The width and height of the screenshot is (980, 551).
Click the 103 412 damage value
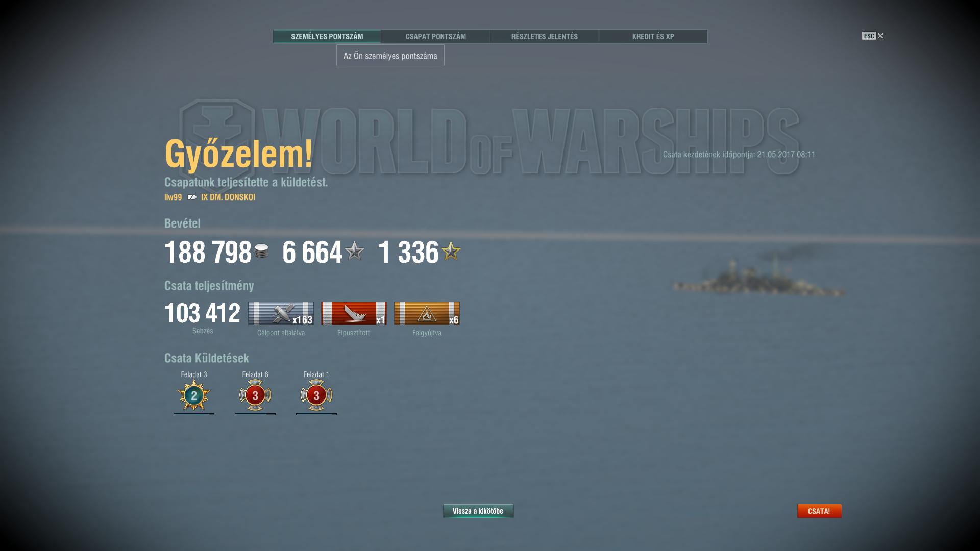[202, 313]
